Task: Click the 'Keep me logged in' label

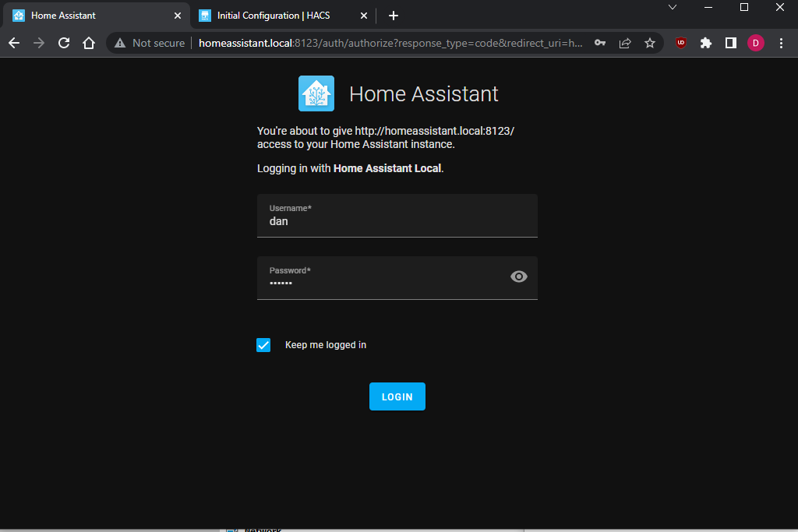Action: tap(326, 345)
